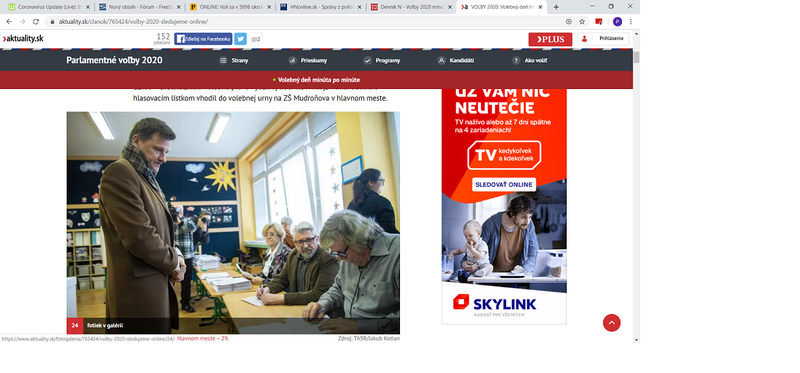Go back to the top with the round red arrow button
The height and width of the screenshot is (373, 800).
tap(611, 323)
